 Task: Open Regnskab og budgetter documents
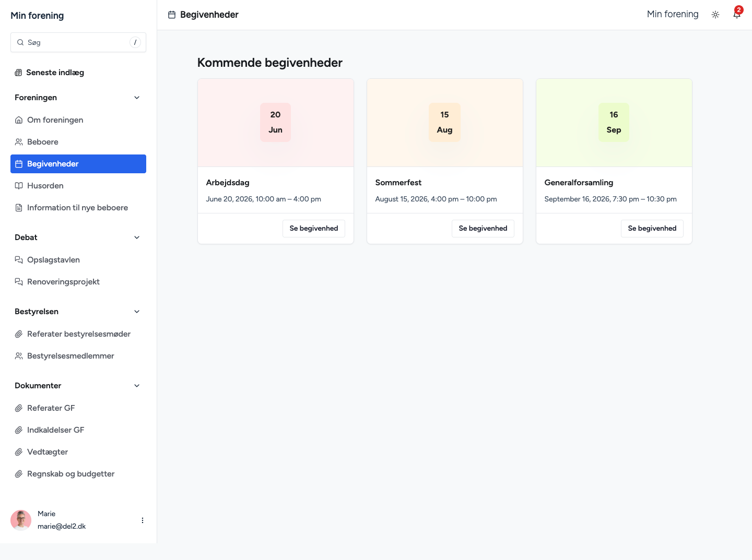tap(78, 474)
